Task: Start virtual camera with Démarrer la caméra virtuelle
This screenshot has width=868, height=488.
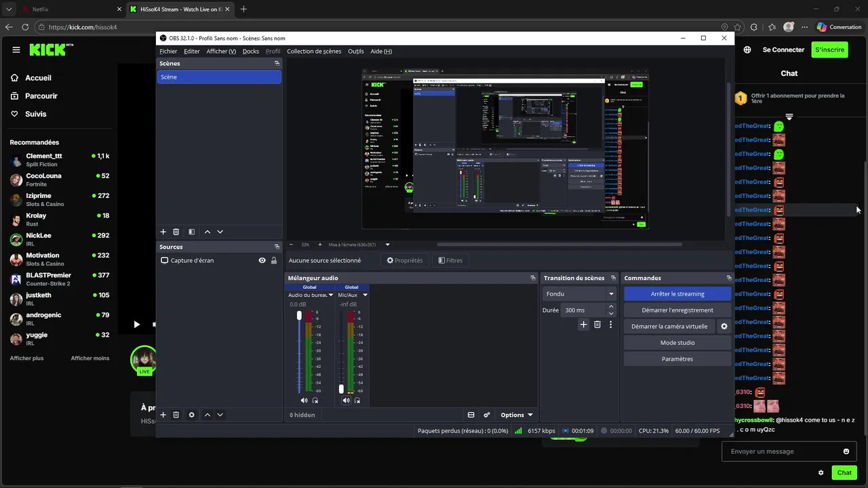Action: click(669, 327)
